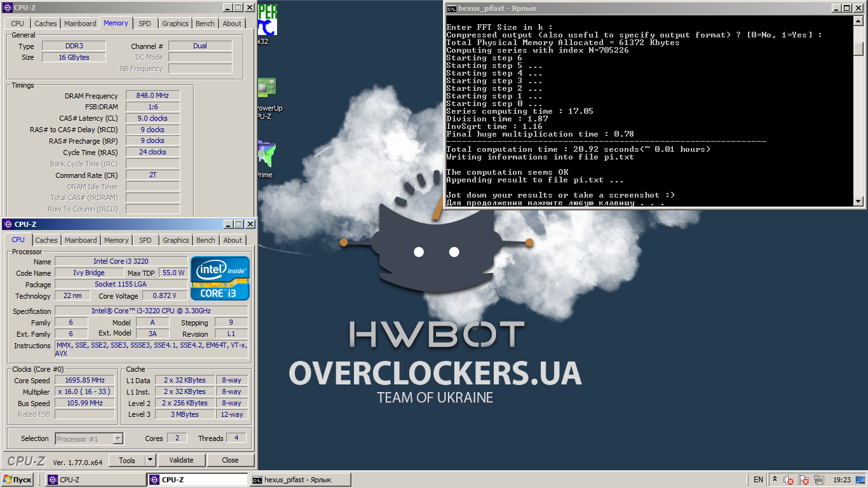
Task: Click the Tools button
Action: pyautogui.click(x=127, y=460)
